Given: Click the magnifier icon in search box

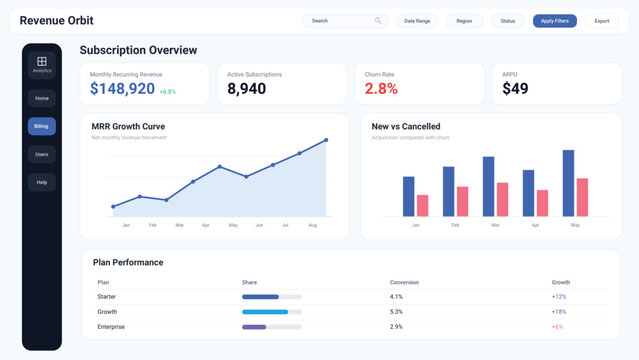Looking at the screenshot, I should [378, 21].
